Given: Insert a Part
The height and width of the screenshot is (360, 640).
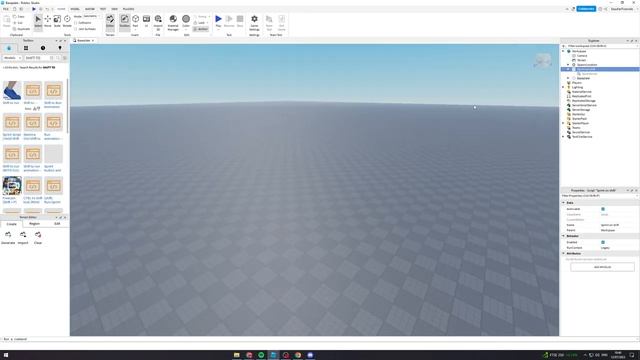Looking at the screenshot, I should 136,21.
